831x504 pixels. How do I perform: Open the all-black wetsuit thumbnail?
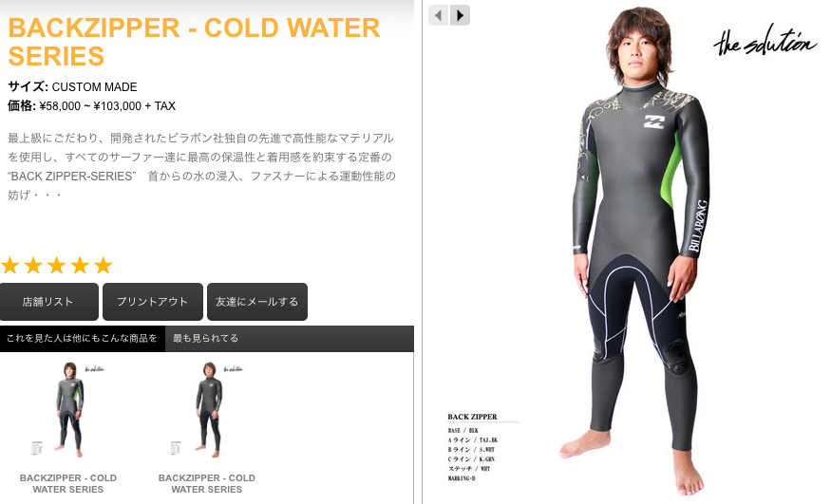207,410
